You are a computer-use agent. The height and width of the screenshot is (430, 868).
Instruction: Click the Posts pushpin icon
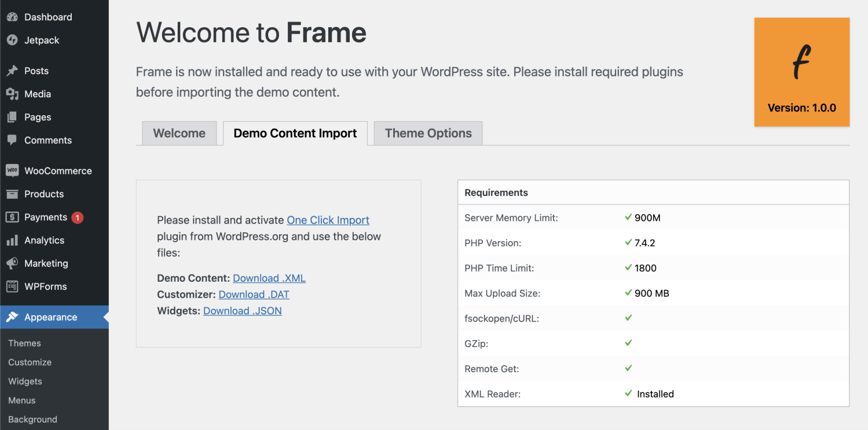click(x=12, y=70)
